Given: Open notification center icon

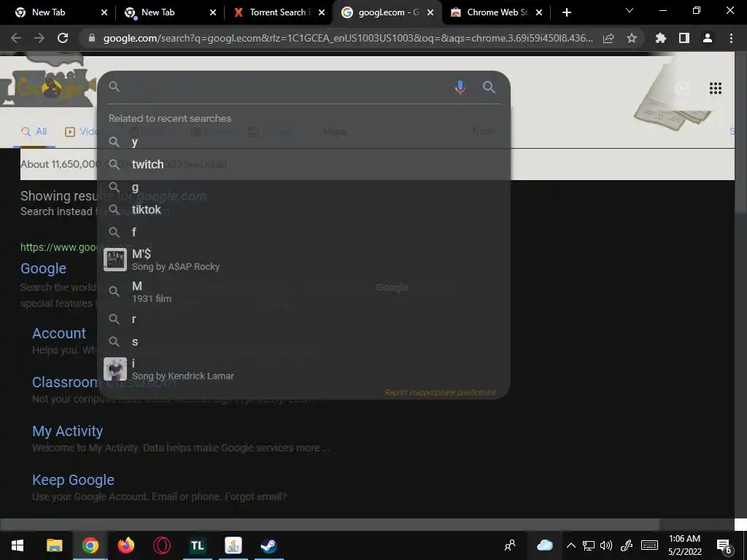Looking at the screenshot, I should (724, 546).
